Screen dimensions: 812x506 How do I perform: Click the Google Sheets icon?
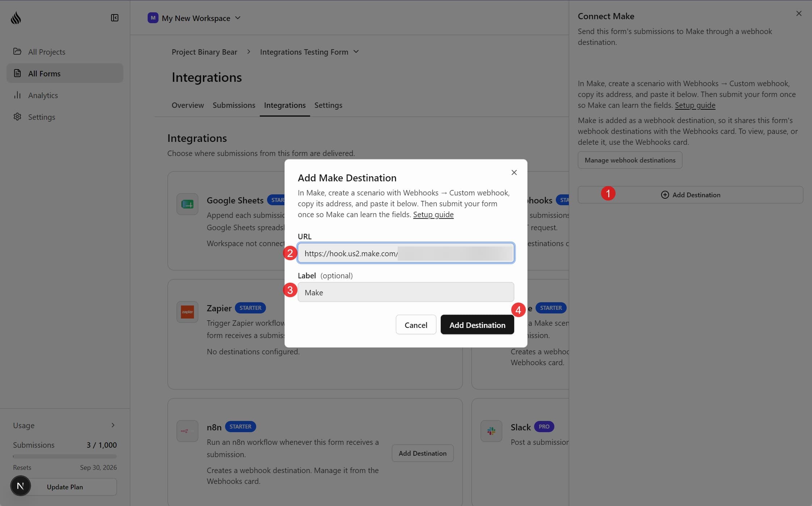click(187, 204)
